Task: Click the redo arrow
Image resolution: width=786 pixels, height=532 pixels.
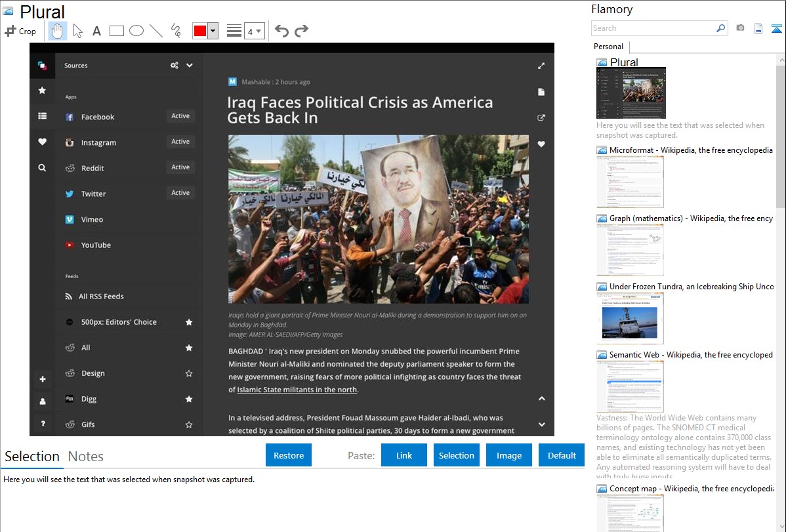Action: [301, 31]
